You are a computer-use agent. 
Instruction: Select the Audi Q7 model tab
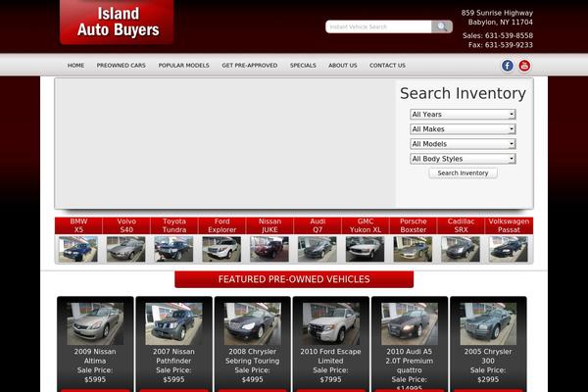[318, 225]
